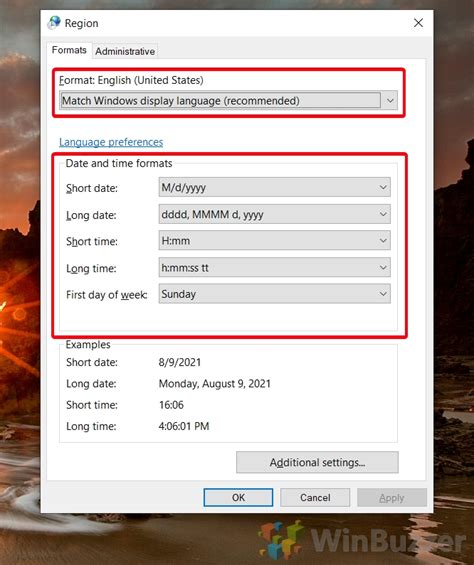Click the Apply button
474x565 pixels.
click(392, 498)
